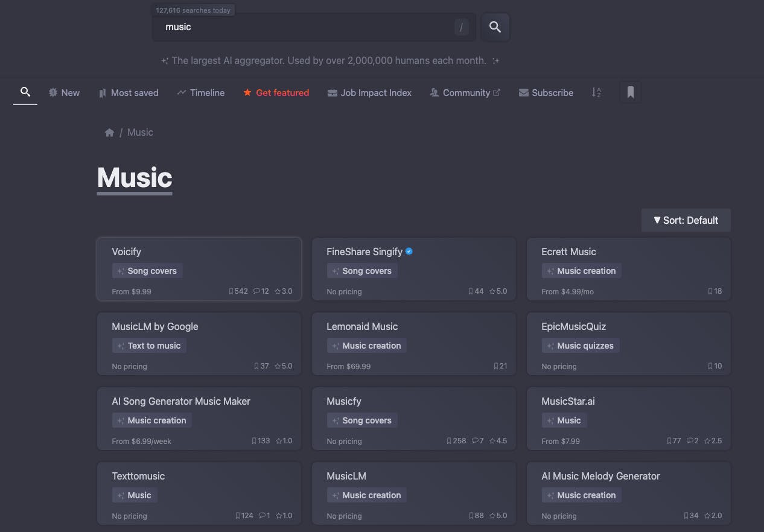Open the New tools tab

[64, 93]
